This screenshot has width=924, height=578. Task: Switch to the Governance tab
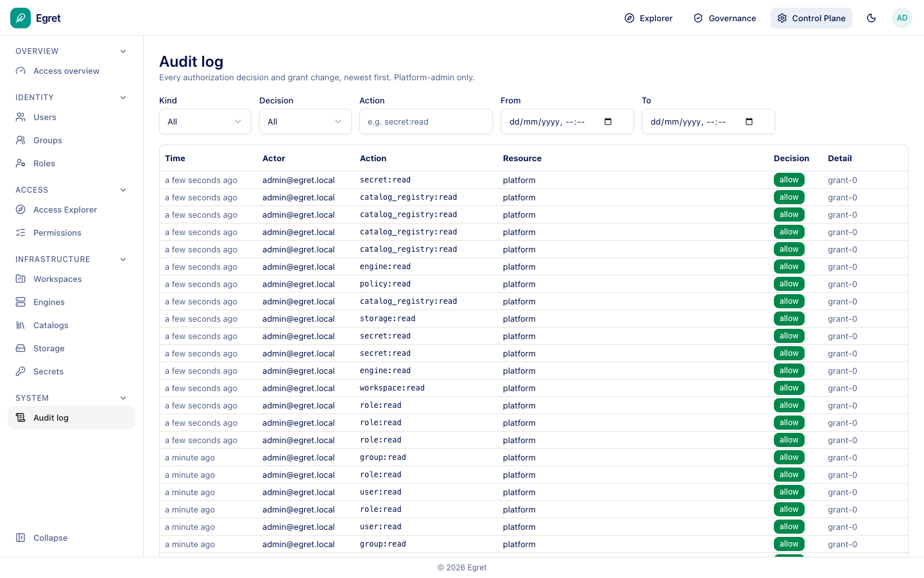click(725, 18)
